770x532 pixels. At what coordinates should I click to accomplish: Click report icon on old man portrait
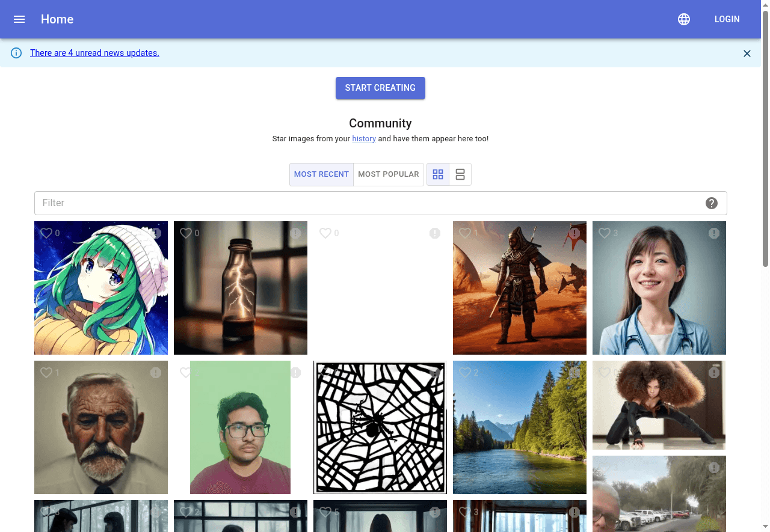click(x=156, y=373)
